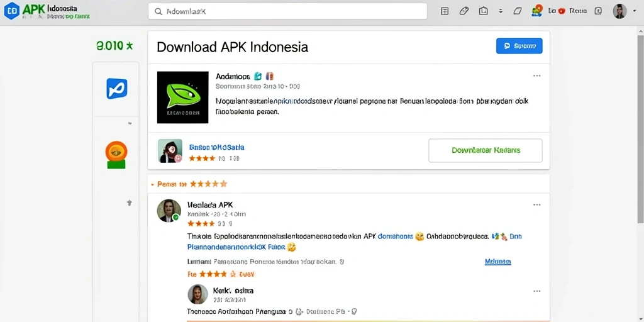The width and height of the screenshot is (644, 322).
Task: Click the five stars next to Pemat toe
Action: 209,184
